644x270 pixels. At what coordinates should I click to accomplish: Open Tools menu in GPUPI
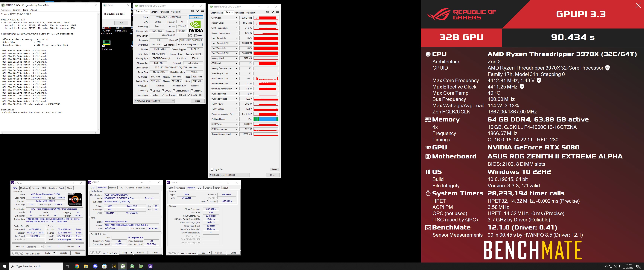(x=25, y=10)
